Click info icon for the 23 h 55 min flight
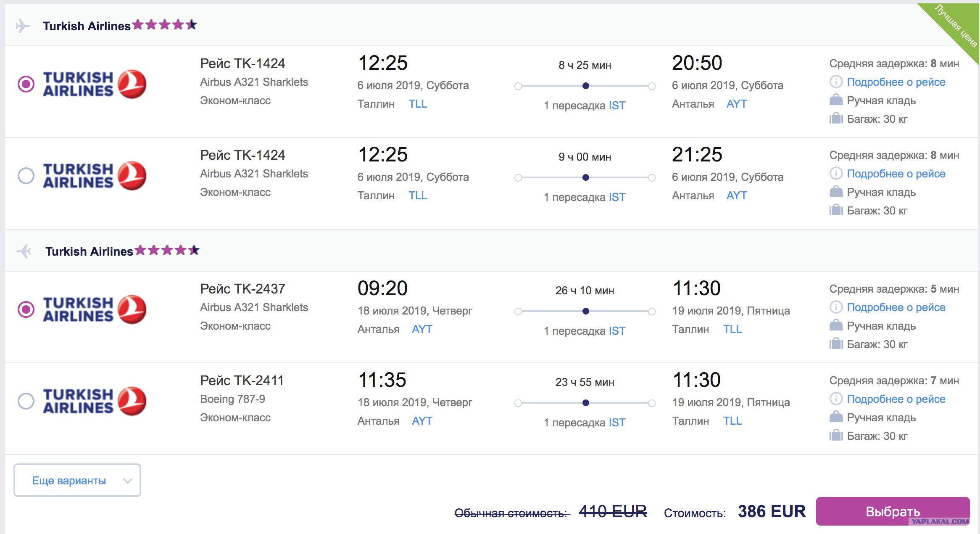 pos(836,399)
